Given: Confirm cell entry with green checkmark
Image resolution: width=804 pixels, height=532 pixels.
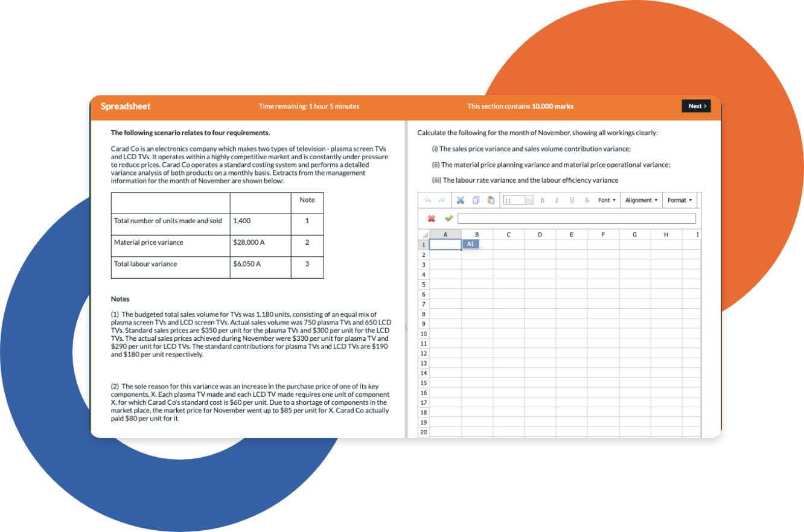Looking at the screenshot, I should click(x=448, y=219).
